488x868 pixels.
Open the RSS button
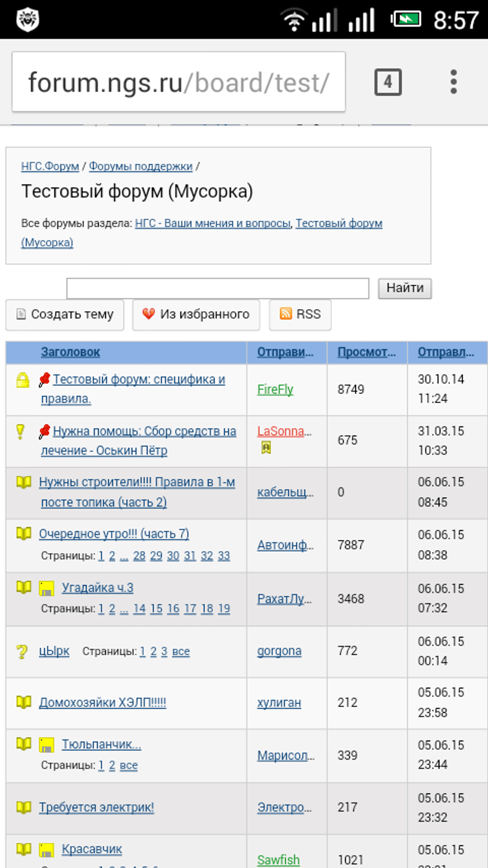pyautogui.click(x=300, y=315)
